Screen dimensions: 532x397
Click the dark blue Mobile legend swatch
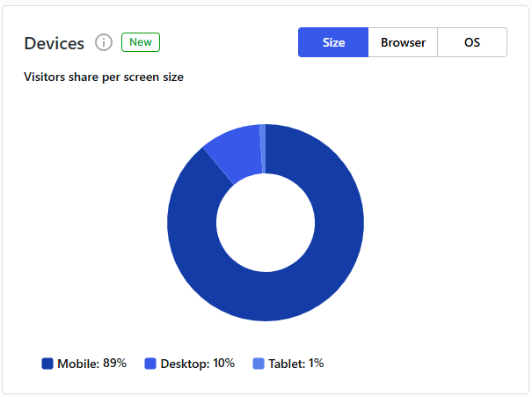click(x=47, y=364)
